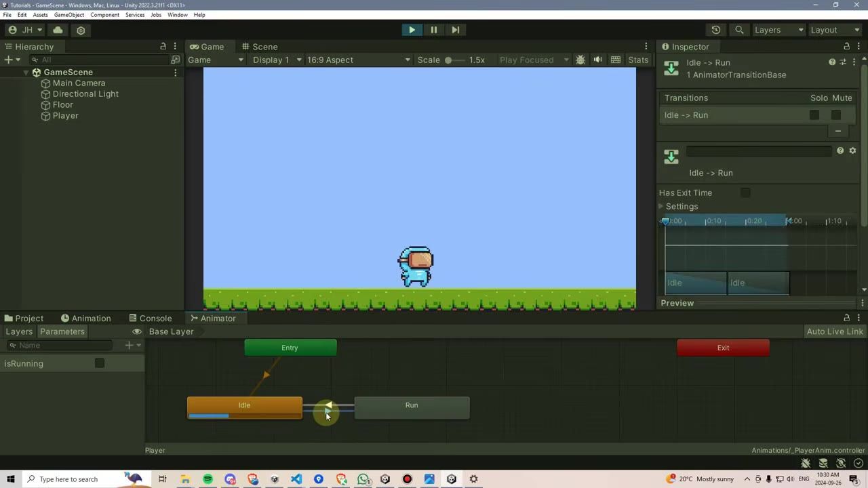Click the version control settings icon
Viewport: 868px width, 488px height.
[81, 30]
